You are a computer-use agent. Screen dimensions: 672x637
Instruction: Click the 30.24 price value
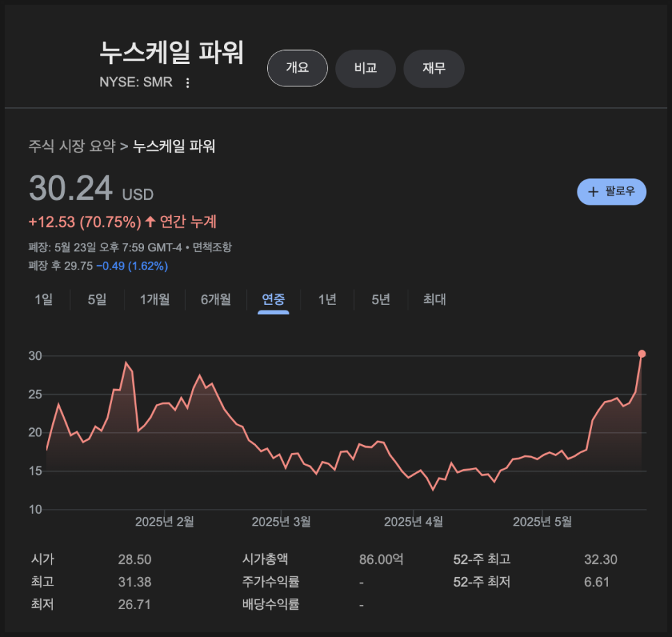(x=71, y=188)
